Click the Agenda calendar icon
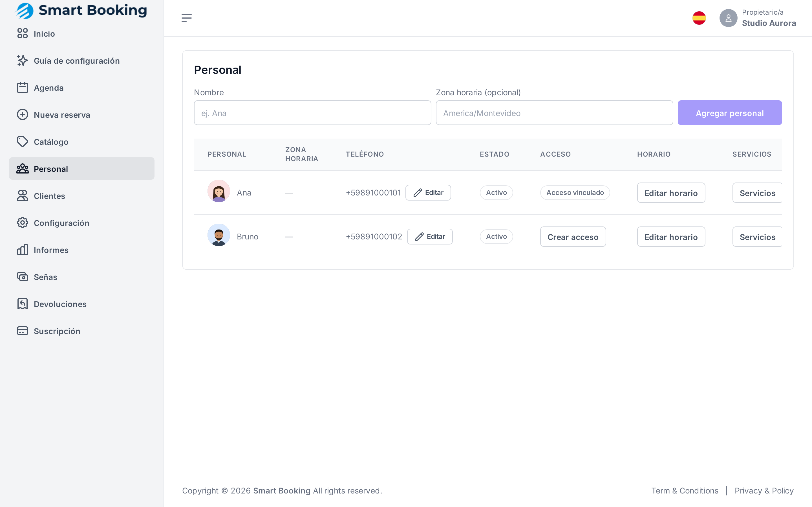The image size is (812, 507). [23, 88]
